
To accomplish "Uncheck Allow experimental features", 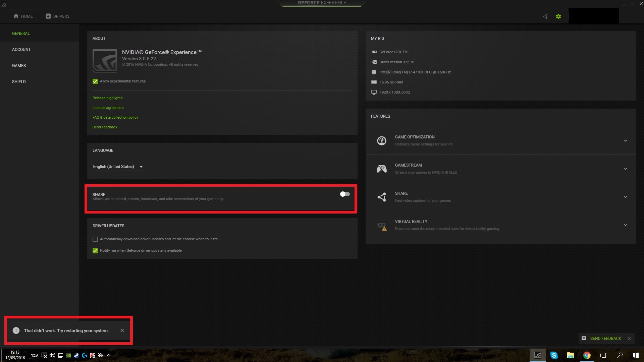I will (x=95, y=81).
